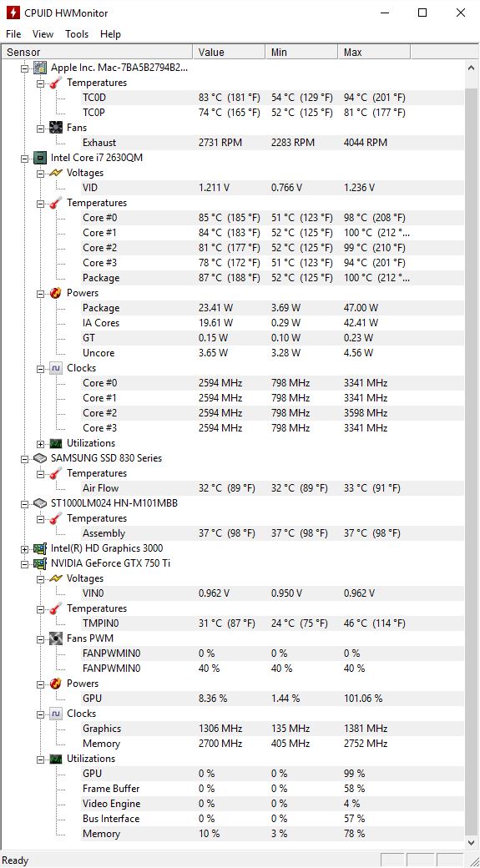Screen dimensions: 480x868
Task: Collapse the NVIDIA GeForce GTX 750 Ti node
Action: click(x=24, y=563)
